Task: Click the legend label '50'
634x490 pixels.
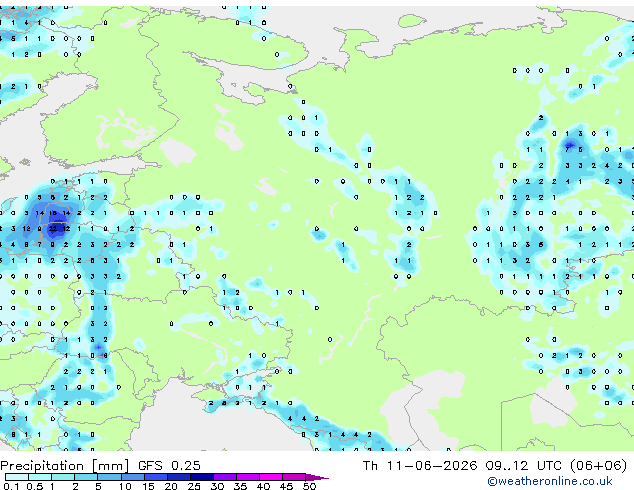Action: coord(309,486)
